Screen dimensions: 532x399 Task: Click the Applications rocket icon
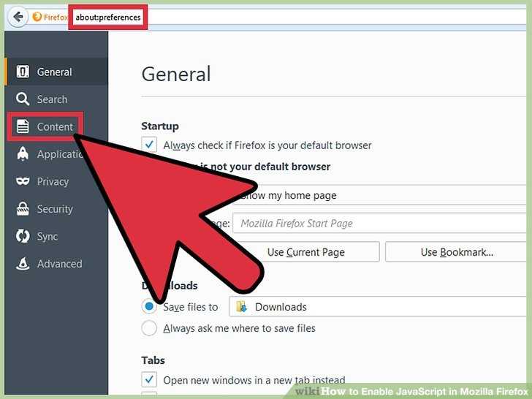(x=23, y=153)
